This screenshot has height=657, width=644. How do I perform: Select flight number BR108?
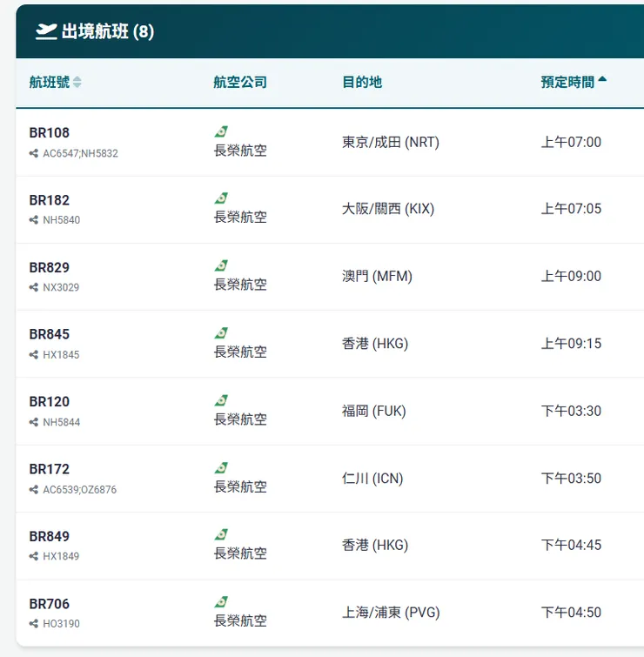tap(49, 133)
